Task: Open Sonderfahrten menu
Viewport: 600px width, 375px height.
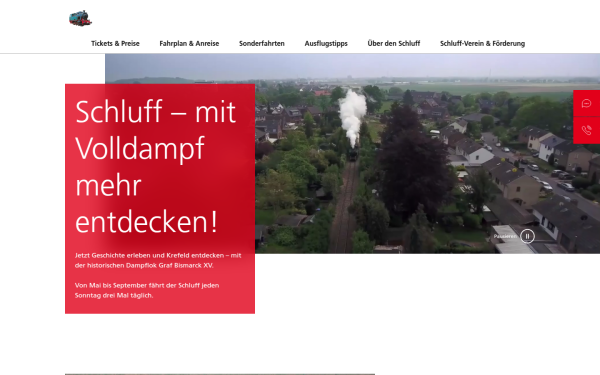Action: (262, 44)
